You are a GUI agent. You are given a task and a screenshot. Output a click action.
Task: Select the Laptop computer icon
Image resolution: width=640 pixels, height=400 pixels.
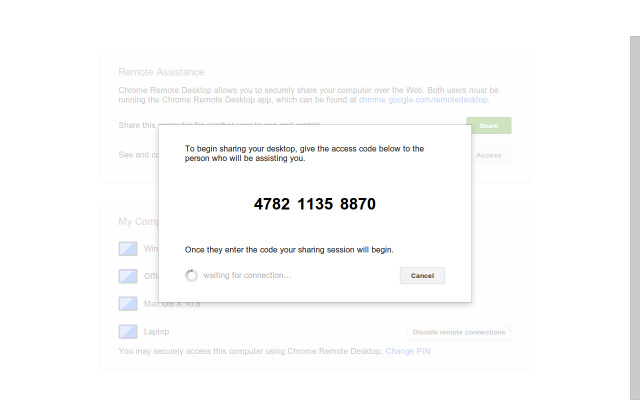[128, 331]
